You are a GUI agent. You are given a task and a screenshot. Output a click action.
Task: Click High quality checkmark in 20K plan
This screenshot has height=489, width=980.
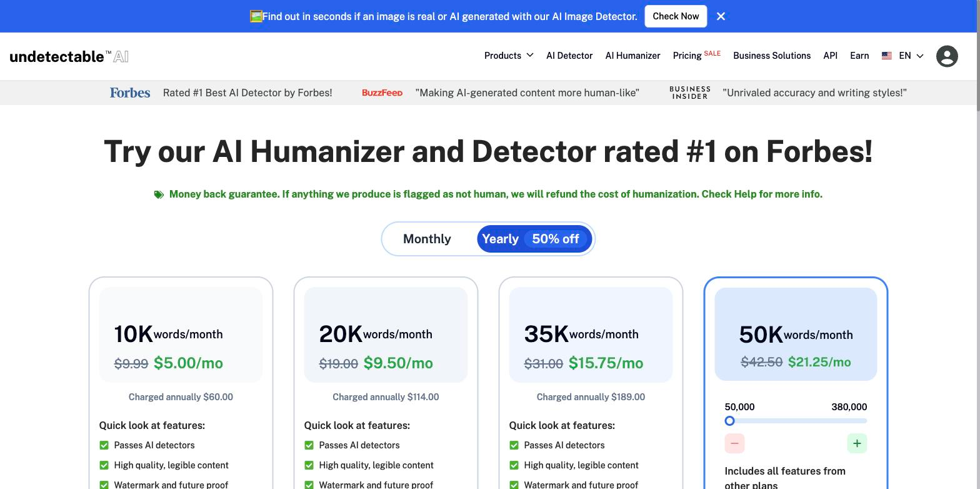pos(309,465)
